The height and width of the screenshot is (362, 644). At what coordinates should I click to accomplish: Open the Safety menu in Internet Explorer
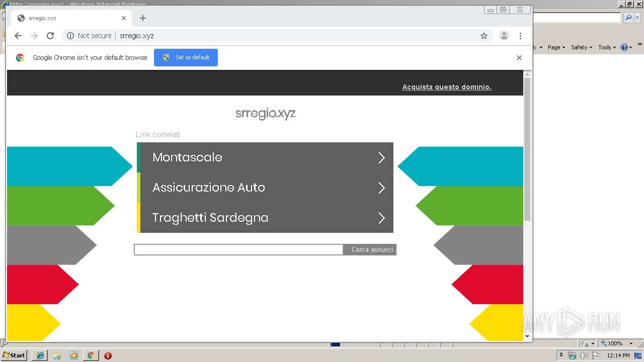[582, 47]
